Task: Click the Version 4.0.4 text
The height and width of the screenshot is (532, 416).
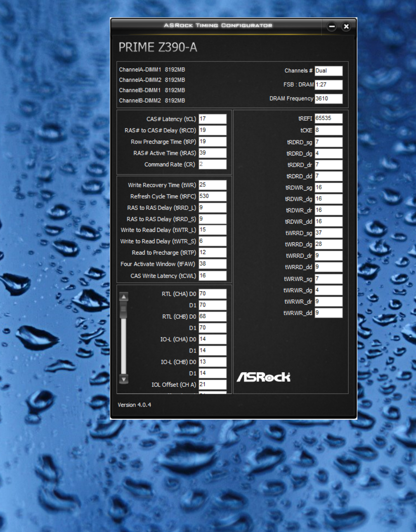Action: (135, 405)
